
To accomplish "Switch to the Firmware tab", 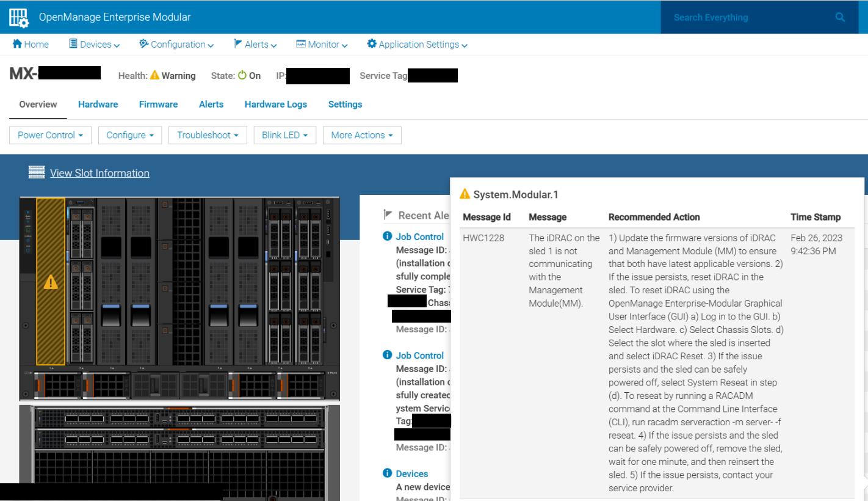I will click(x=158, y=104).
